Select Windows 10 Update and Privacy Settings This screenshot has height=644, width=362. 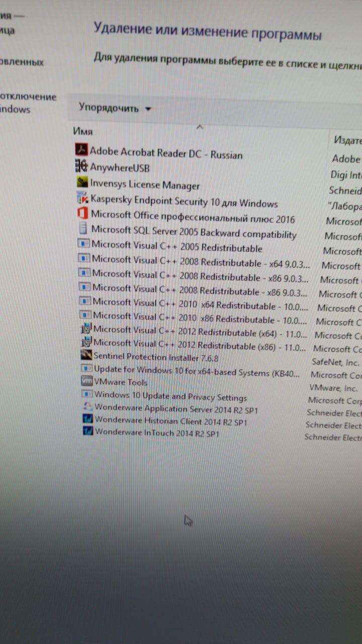click(x=170, y=396)
